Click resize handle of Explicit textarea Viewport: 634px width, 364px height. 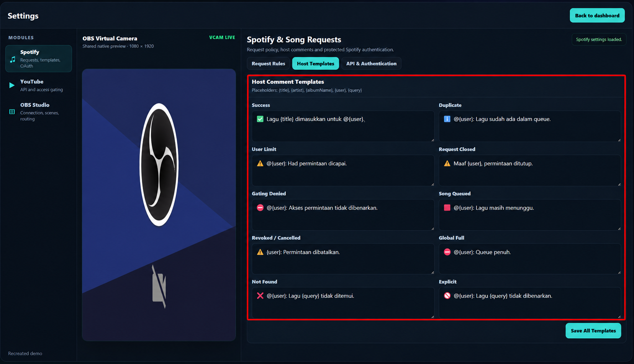tap(619, 316)
